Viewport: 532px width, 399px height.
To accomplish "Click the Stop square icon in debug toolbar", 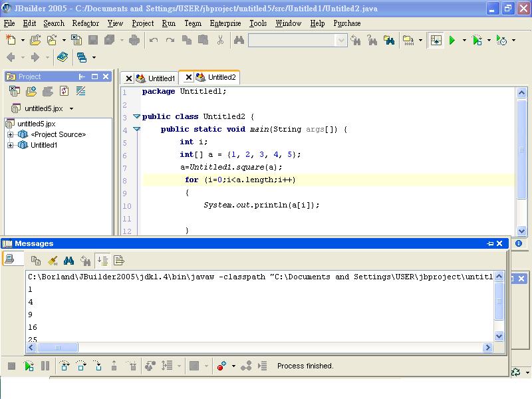I will [11, 366].
